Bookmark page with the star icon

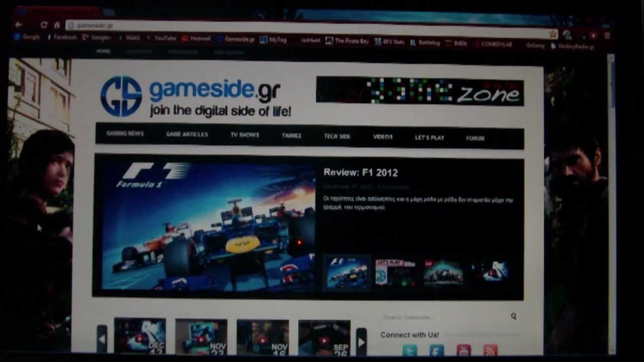pyautogui.click(x=553, y=34)
